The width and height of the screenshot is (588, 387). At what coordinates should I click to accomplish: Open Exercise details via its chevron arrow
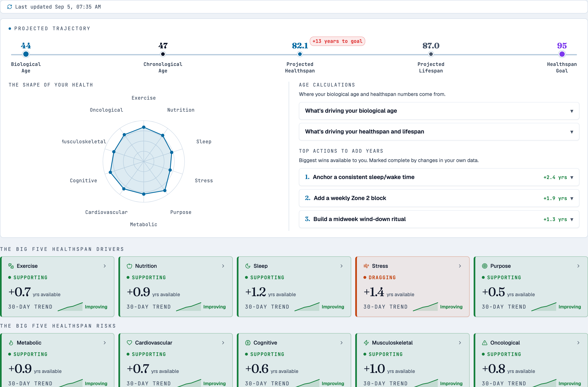[x=105, y=266]
